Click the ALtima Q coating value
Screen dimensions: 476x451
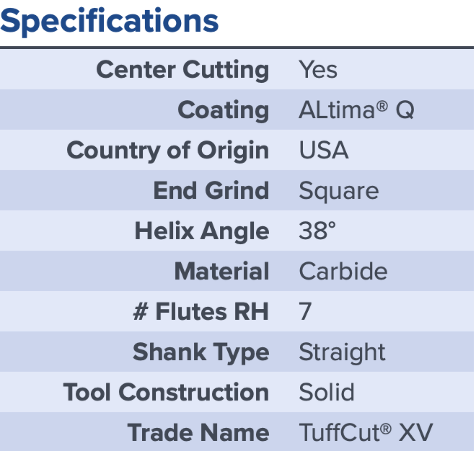356,111
